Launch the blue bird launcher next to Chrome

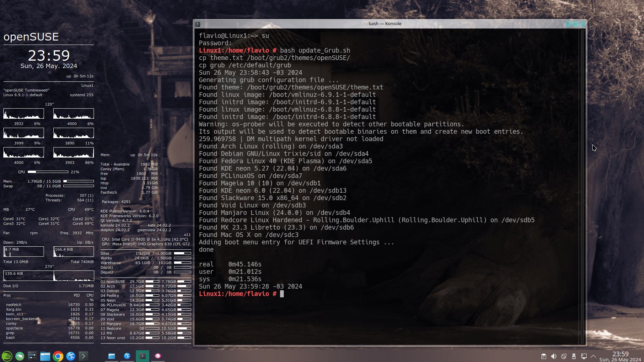tap(71, 356)
